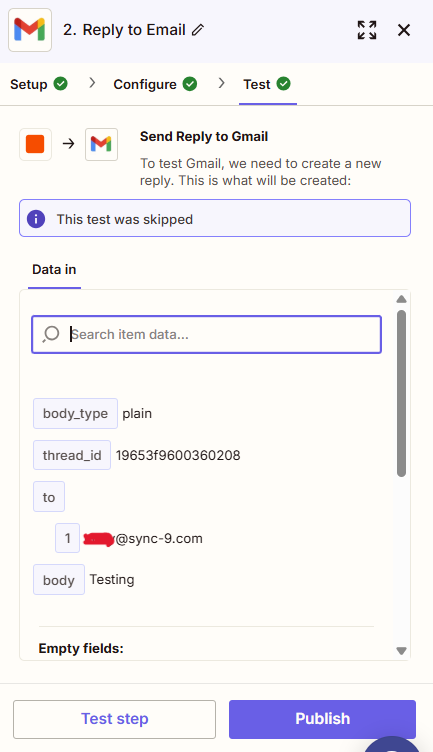
Task: Close the Reply to Email panel
Action: [x=404, y=30]
